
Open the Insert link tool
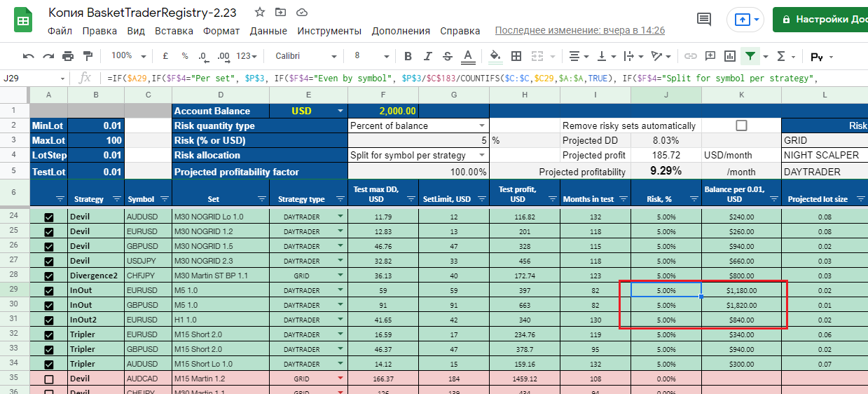691,56
